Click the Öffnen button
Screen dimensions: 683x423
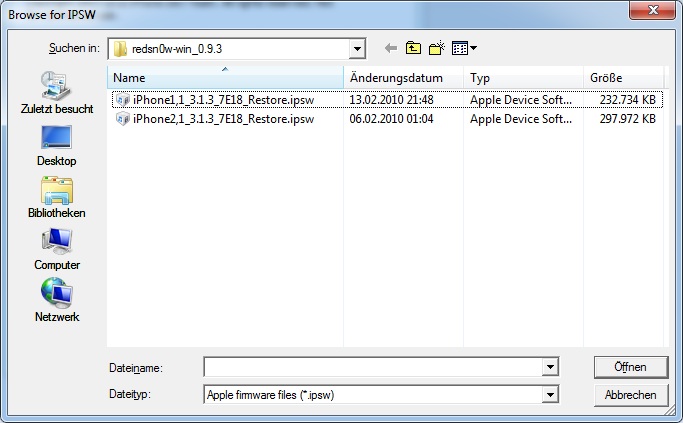pyautogui.click(x=630, y=367)
